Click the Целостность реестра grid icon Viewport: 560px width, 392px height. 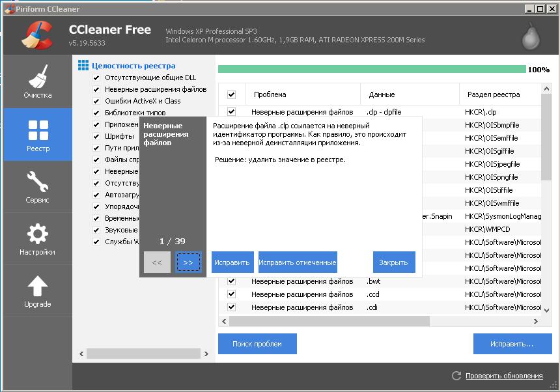point(83,65)
